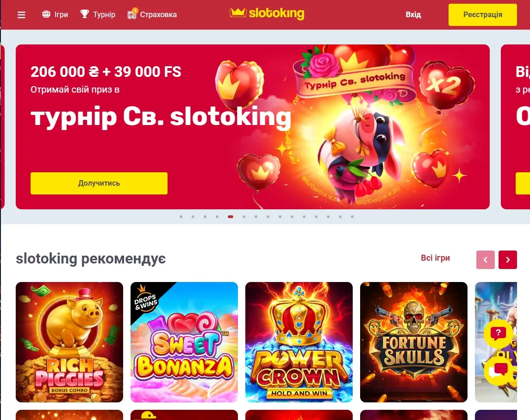Show previous recommended games with left arrow

(x=486, y=260)
